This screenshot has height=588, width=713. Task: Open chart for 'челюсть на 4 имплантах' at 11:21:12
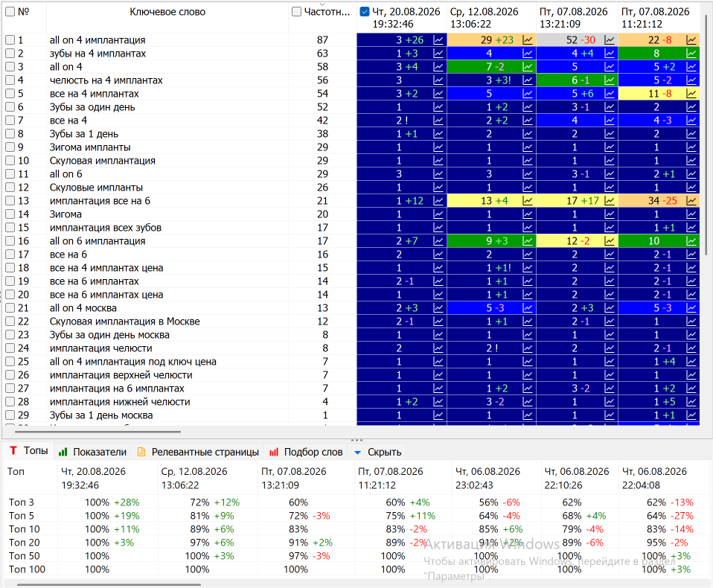691,80
